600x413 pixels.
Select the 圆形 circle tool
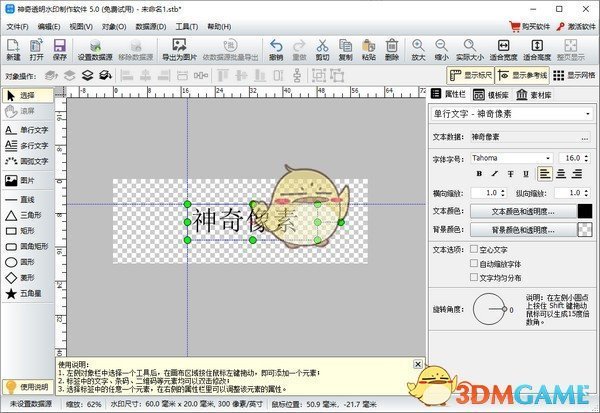(x=28, y=262)
